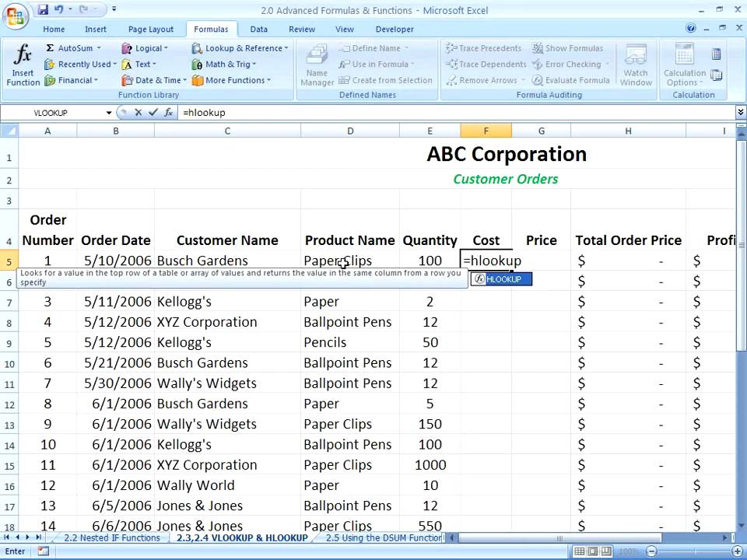Expand Lookup & Reference dropdown arrow
The image size is (747, 560).
click(x=286, y=48)
